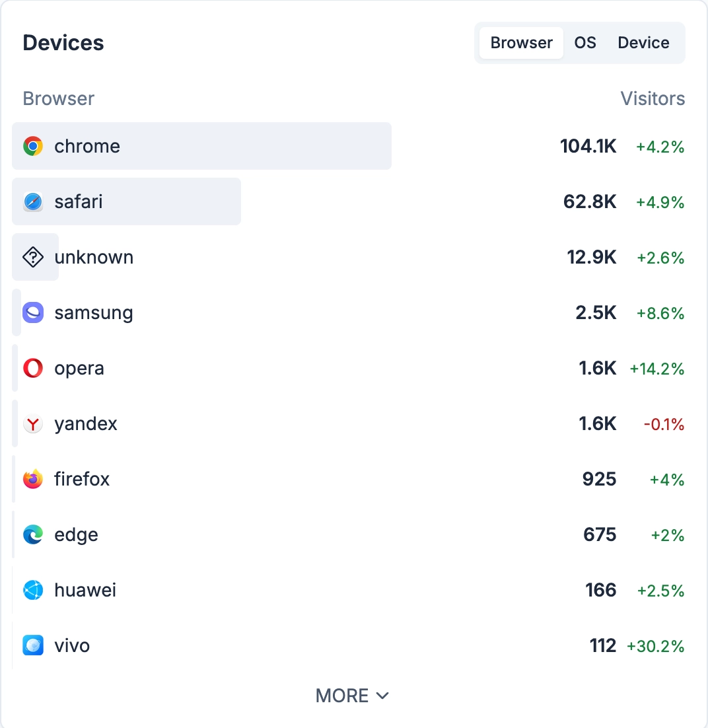The width and height of the screenshot is (708, 728).
Task: Click the Vivo browser icon
Action: coord(32,645)
